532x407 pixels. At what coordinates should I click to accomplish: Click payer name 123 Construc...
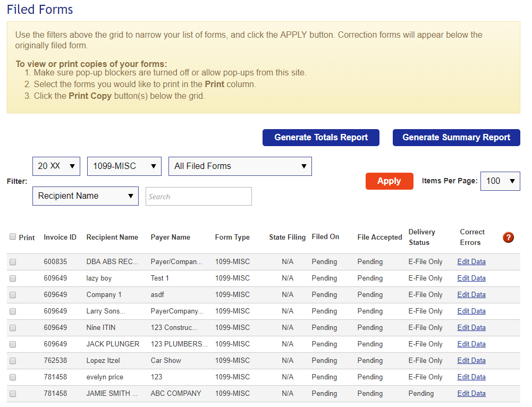click(174, 328)
